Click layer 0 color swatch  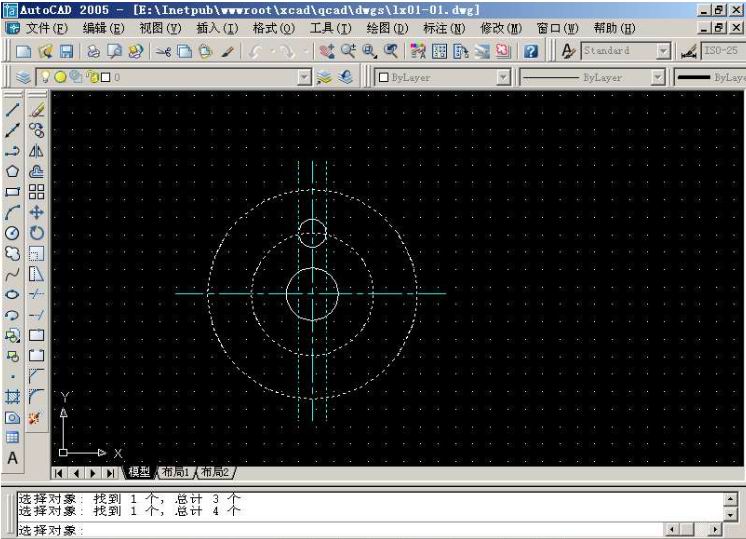(106, 77)
